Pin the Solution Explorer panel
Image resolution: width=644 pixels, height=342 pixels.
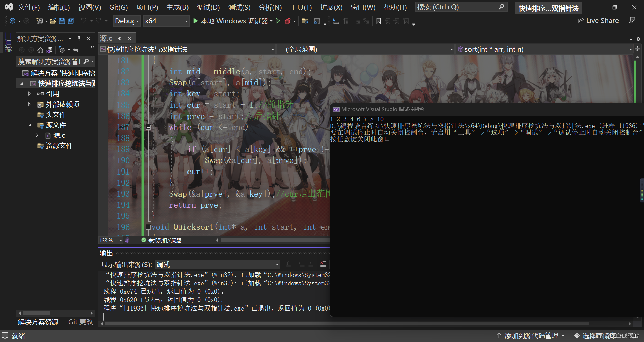coord(79,39)
